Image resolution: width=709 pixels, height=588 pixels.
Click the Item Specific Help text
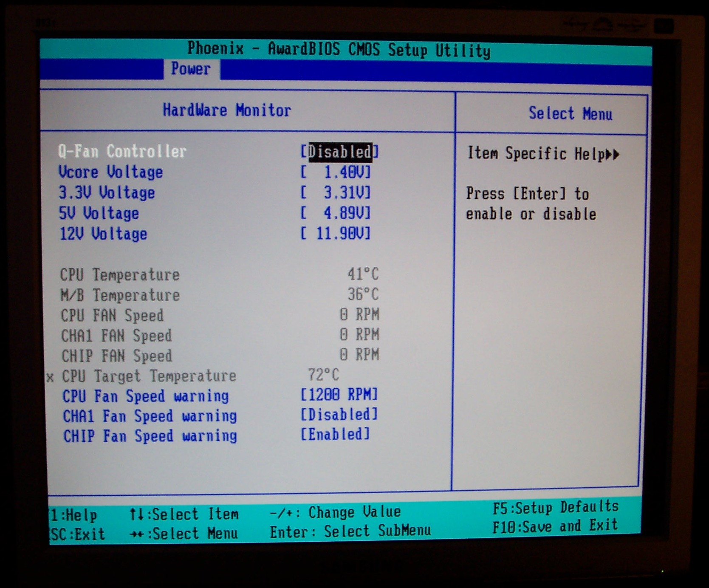(x=537, y=153)
